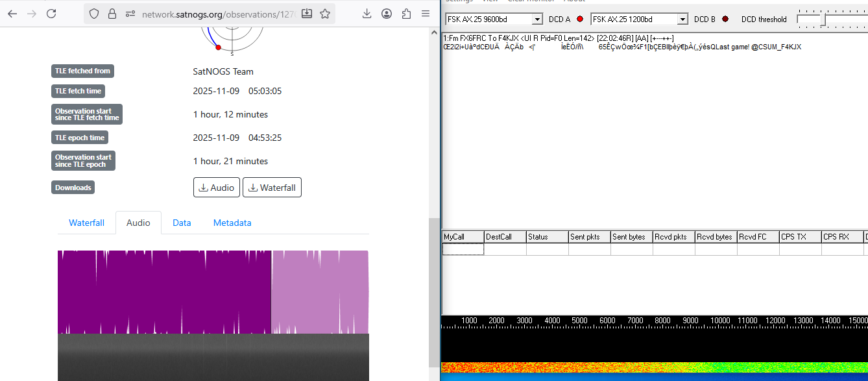Open the Firefox hamburger application menu

(x=426, y=14)
